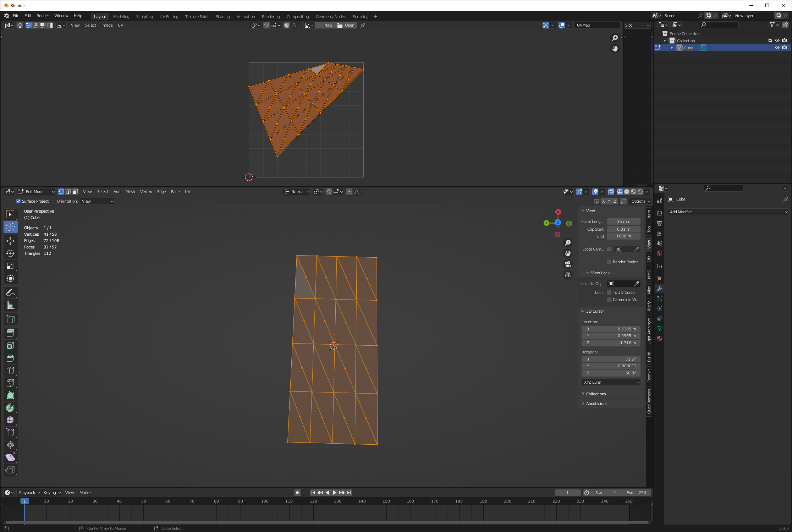Click the New image button
The image size is (792, 532).
(x=325, y=25)
